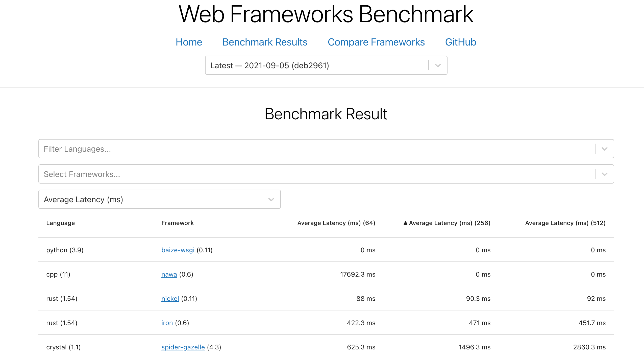Screen dimensions: 644x358
Task: Open the spider-gazelle framework link
Action: [x=183, y=347]
